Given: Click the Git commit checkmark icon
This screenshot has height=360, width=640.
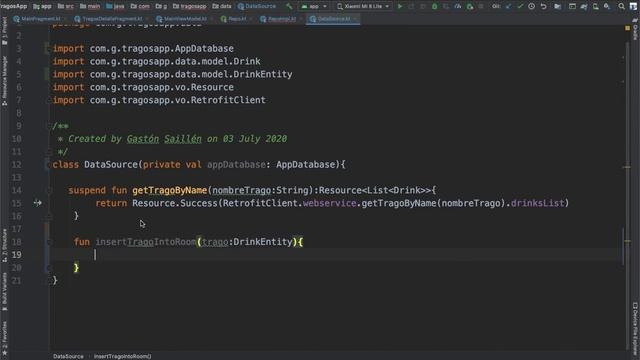Looking at the screenshot, I should coord(520,6).
